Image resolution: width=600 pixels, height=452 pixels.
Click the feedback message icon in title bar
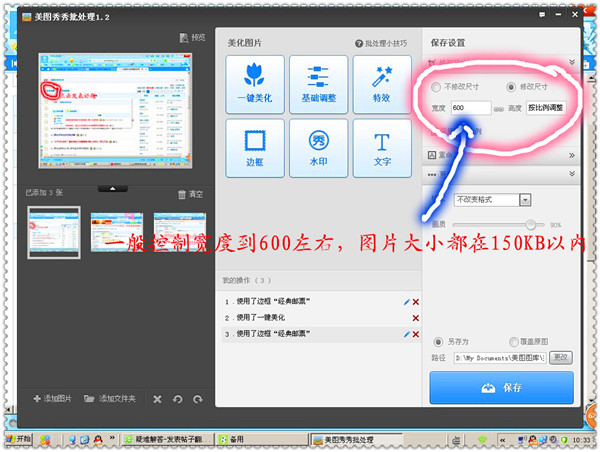point(542,15)
